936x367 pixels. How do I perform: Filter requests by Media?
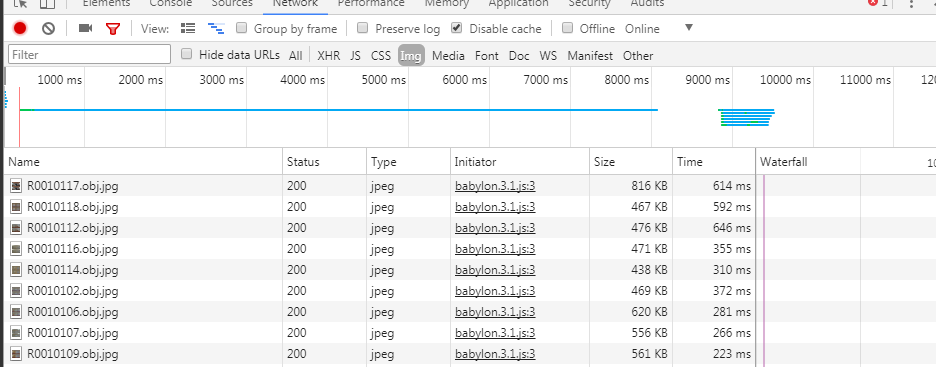point(448,55)
